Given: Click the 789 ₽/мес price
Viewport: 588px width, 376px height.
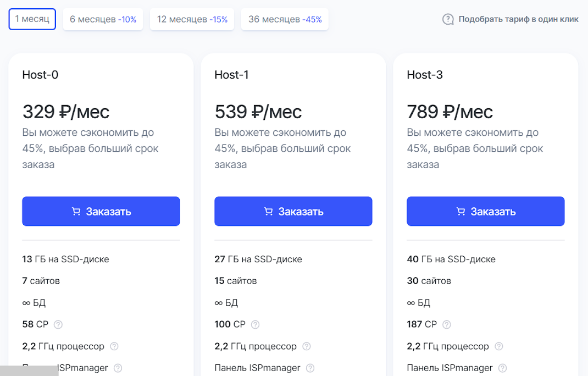Looking at the screenshot, I should point(450,112).
